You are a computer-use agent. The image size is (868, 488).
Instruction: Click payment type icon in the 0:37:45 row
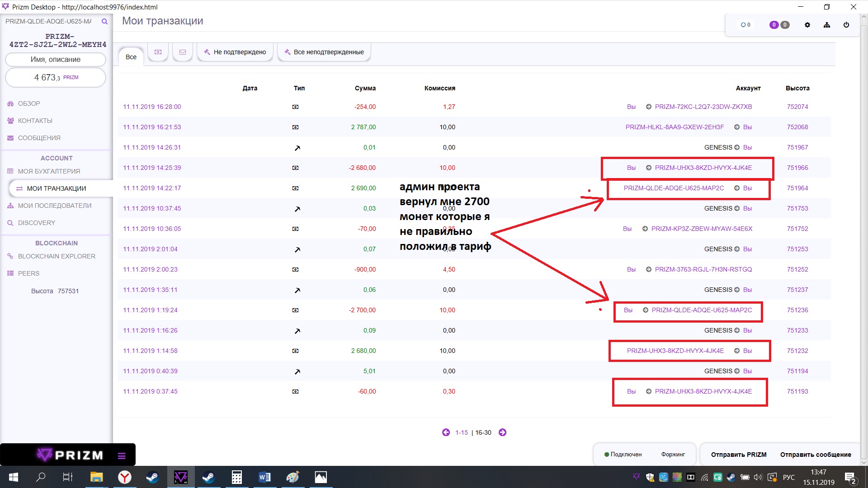(295, 392)
